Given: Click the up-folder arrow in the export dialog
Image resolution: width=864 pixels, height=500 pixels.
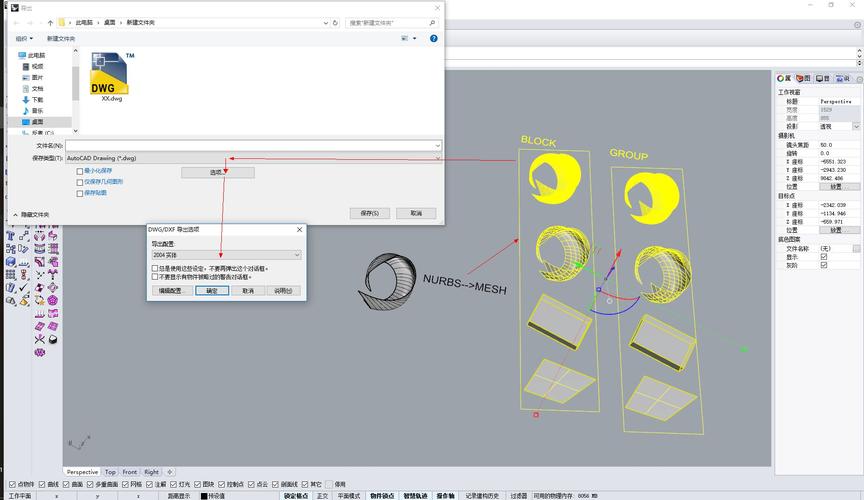Looking at the screenshot, I should [x=50, y=22].
